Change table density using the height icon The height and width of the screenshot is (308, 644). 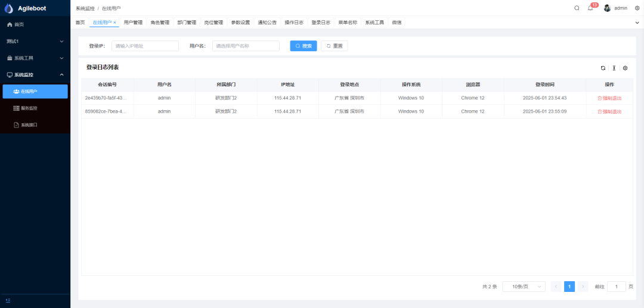pos(614,68)
